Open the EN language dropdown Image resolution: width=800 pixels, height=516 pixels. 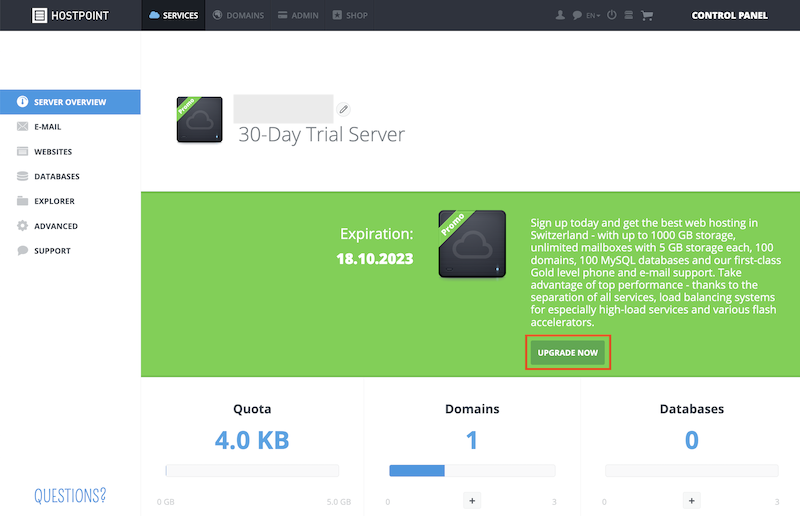coord(593,15)
